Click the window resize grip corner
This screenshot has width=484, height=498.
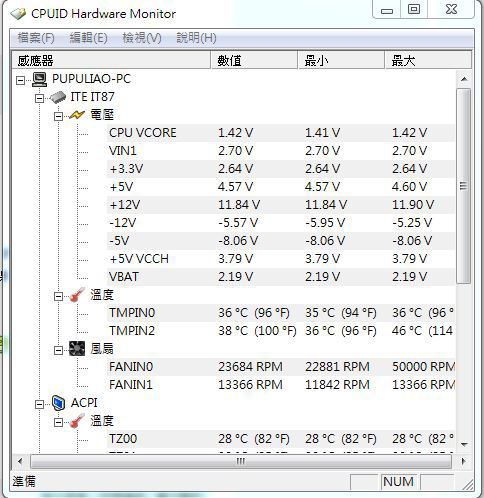468,485
